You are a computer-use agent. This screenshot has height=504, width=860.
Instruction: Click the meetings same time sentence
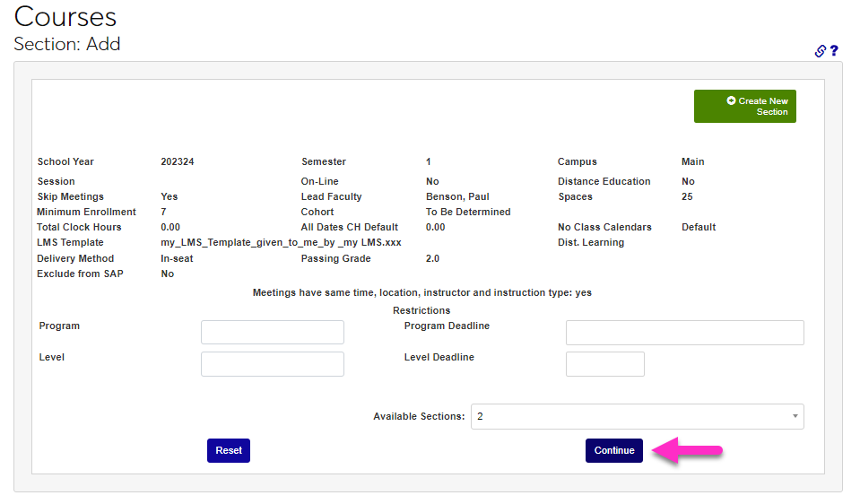pos(421,292)
